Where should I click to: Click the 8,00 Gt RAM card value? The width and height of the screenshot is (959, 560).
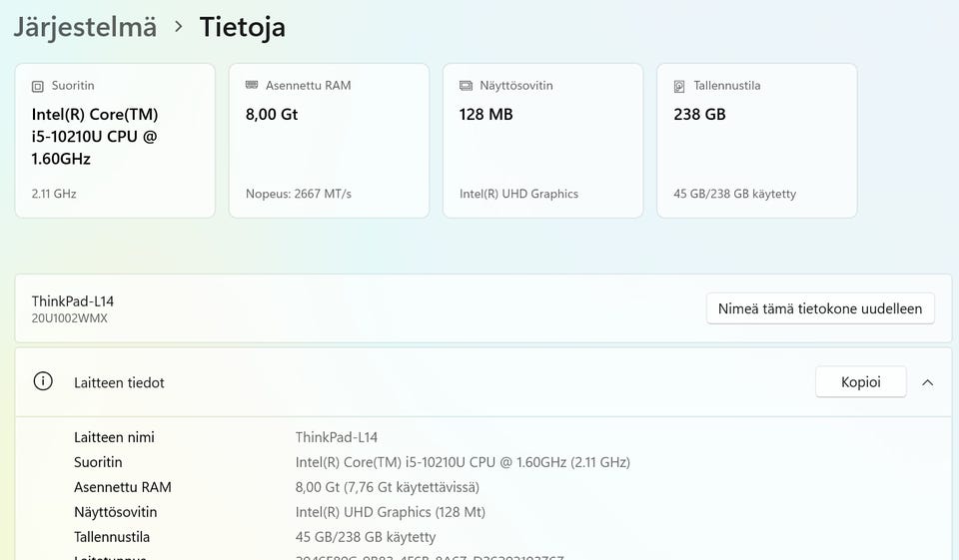(x=272, y=115)
